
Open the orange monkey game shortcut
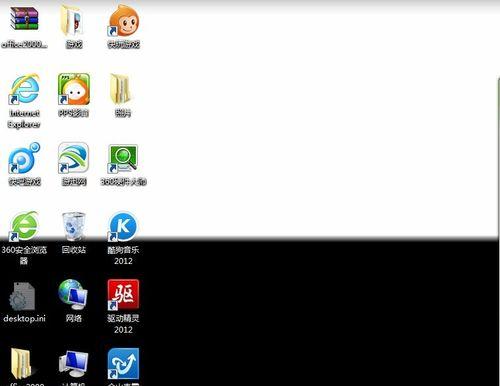pos(123,20)
